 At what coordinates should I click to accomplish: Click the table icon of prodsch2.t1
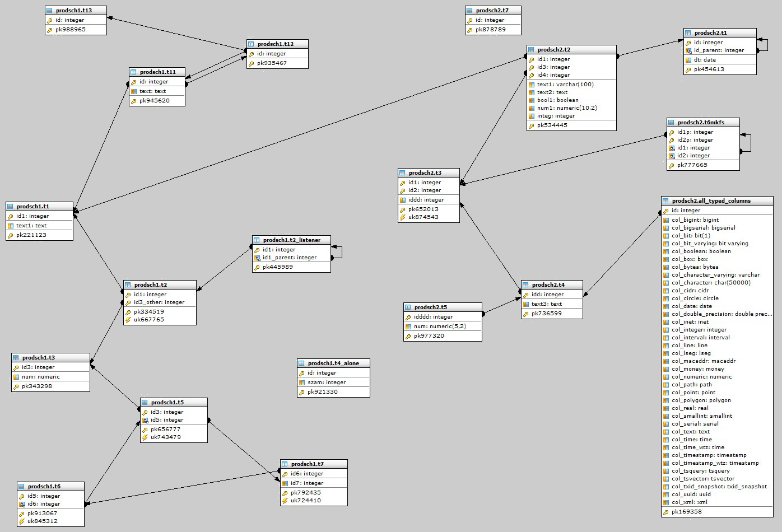(688, 33)
